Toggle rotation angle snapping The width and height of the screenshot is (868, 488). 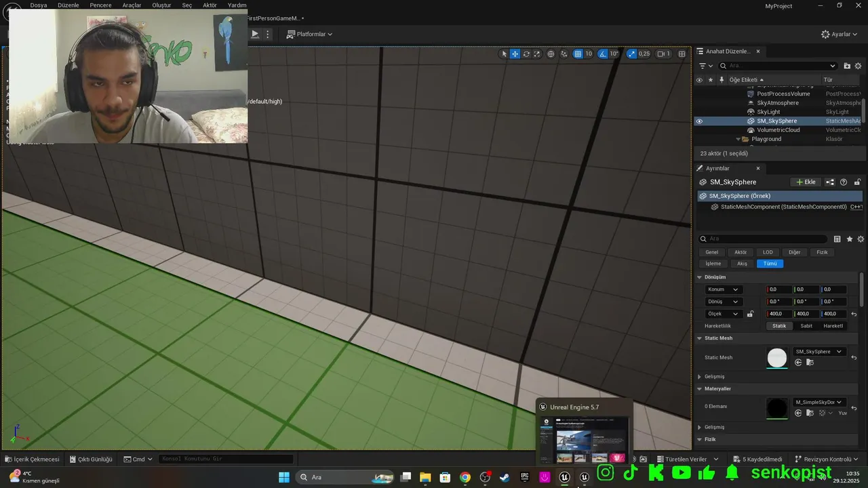(x=603, y=54)
